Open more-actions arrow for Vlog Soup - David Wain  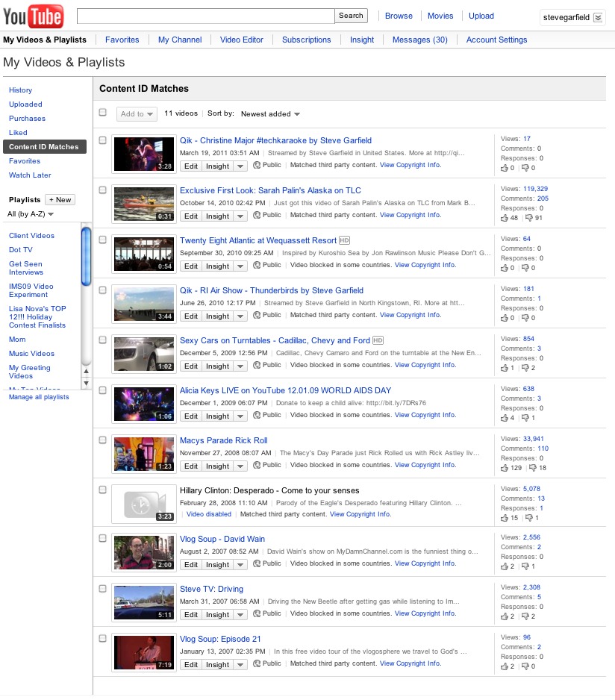point(240,565)
